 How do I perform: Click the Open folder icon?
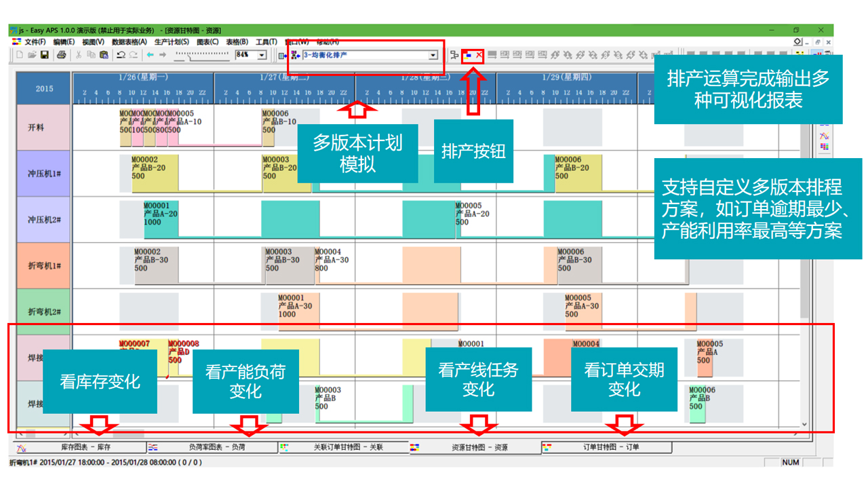pyautogui.click(x=32, y=55)
